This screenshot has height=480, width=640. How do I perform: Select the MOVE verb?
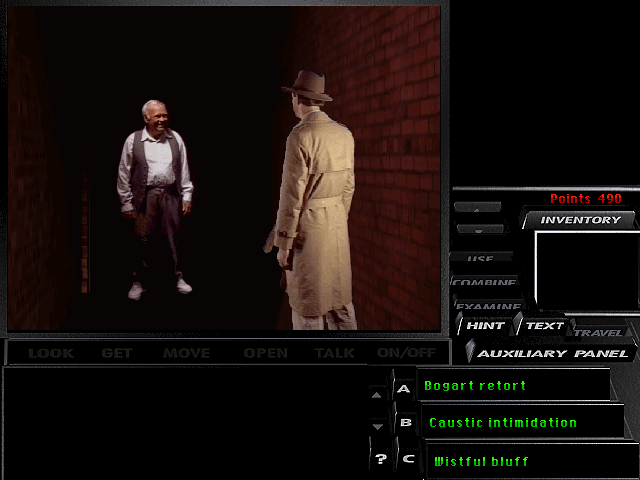[x=187, y=353]
